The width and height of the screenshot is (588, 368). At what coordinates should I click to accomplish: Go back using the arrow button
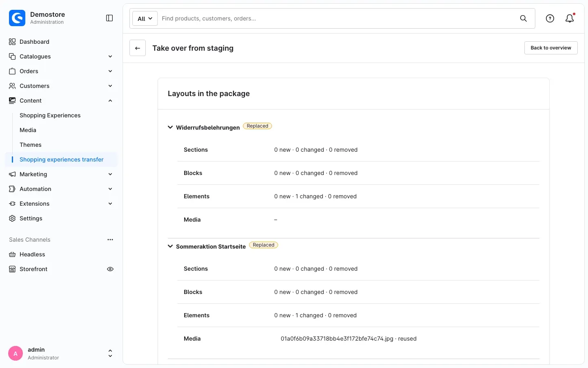pyautogui.click(x=138, y=48)
